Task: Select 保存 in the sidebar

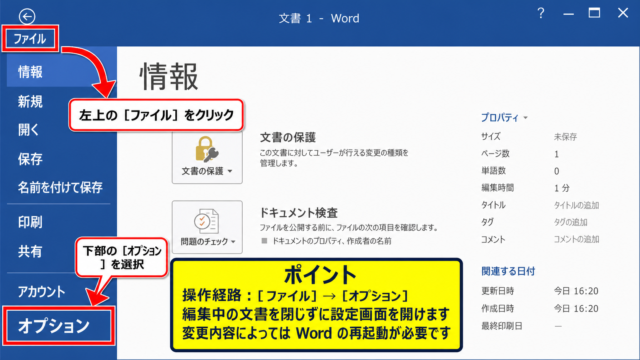Action: [x=30, y=159]
